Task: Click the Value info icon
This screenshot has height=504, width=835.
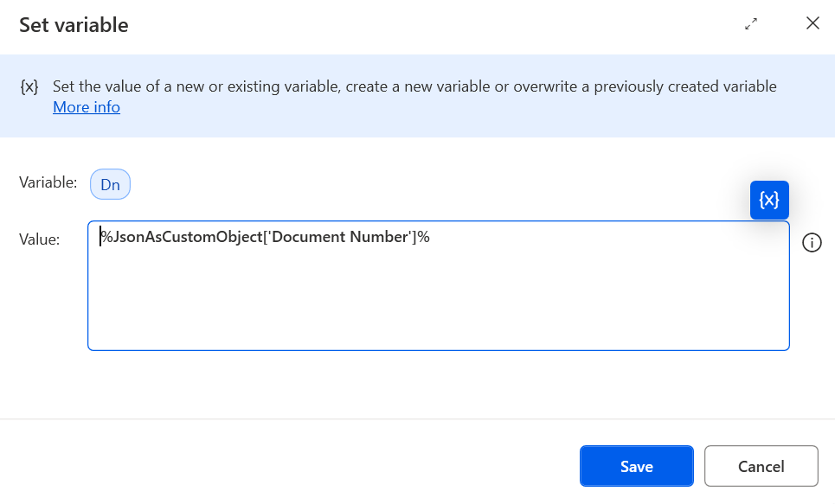Action: 812,243
